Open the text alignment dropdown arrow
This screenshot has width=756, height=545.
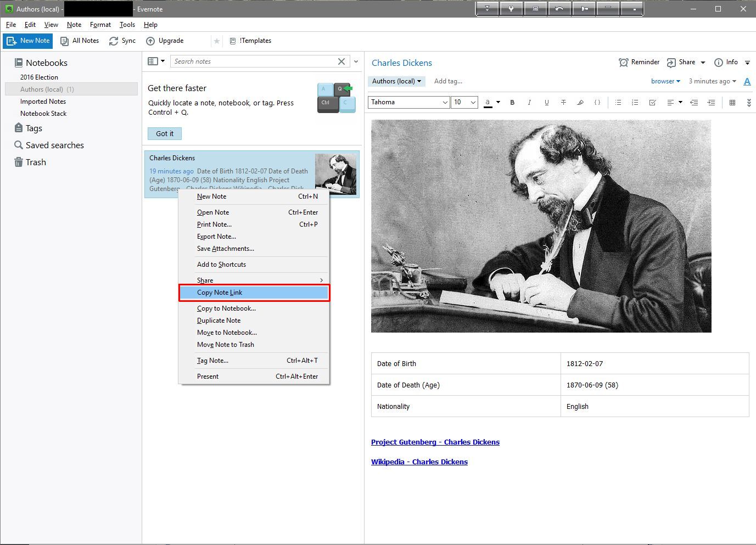pyautogui.click(x=680, y=102)
